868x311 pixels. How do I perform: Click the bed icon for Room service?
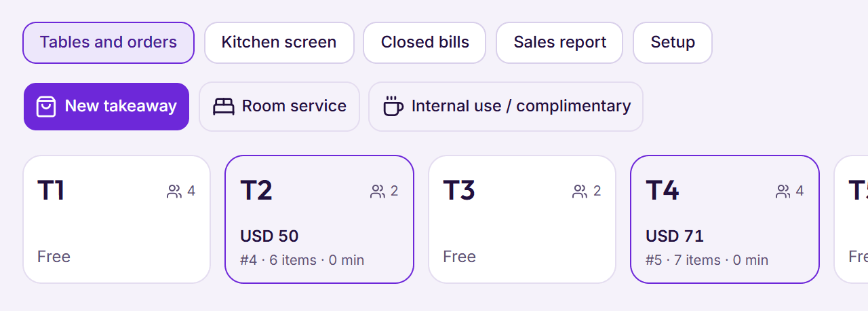223,107
